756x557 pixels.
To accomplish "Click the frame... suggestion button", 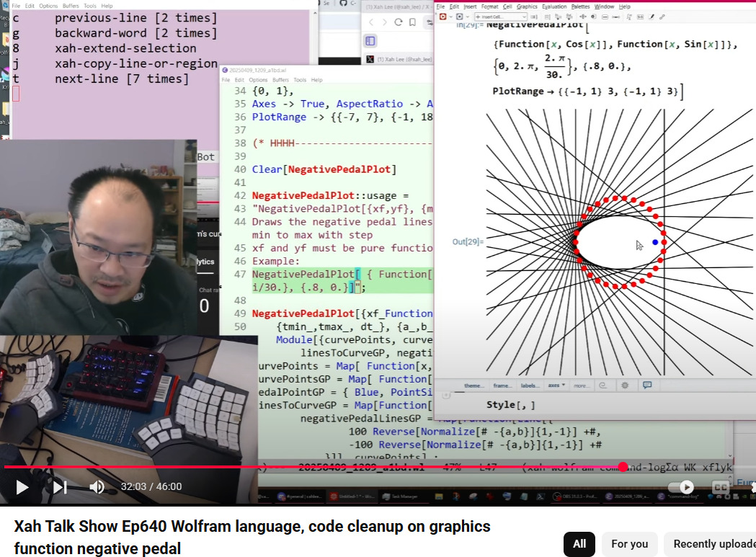I will 502,386.
